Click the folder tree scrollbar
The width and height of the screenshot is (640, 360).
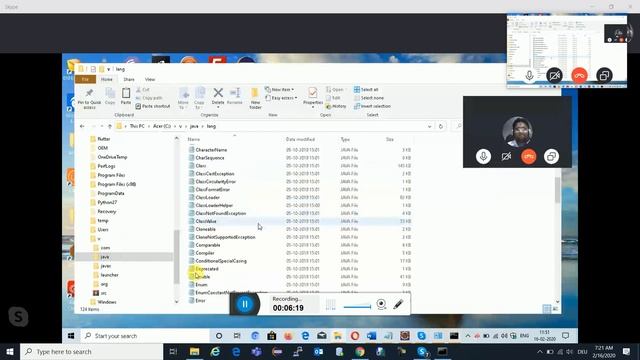point(176,257)
